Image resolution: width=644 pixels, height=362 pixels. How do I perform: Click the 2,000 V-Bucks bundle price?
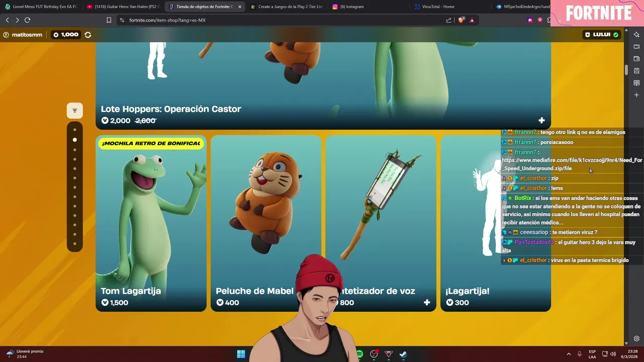pos(116,121)
